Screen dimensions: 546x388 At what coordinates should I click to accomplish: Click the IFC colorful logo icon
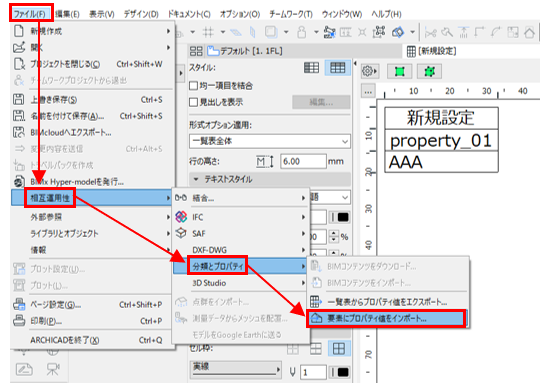point(181,217)
